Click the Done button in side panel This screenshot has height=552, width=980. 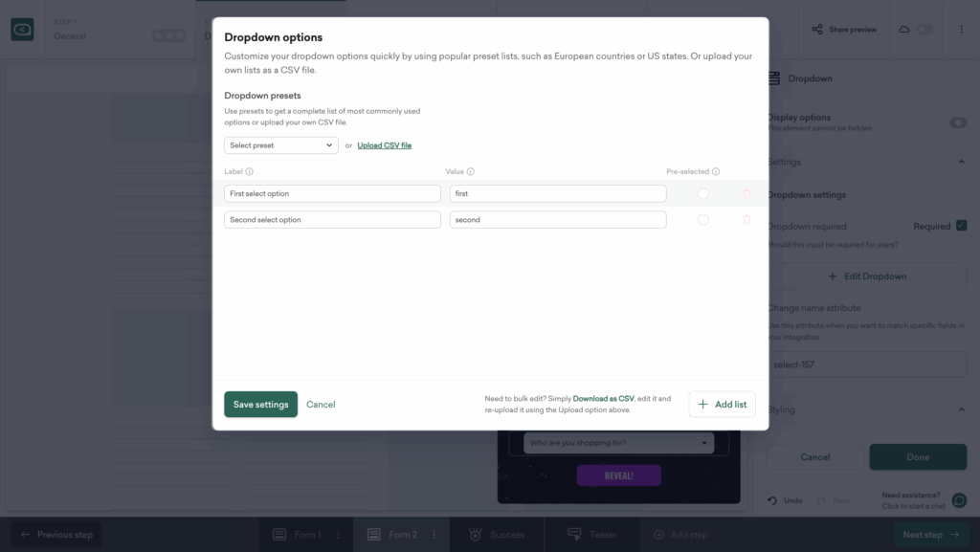pyautogui.click(x=918, y=457)
